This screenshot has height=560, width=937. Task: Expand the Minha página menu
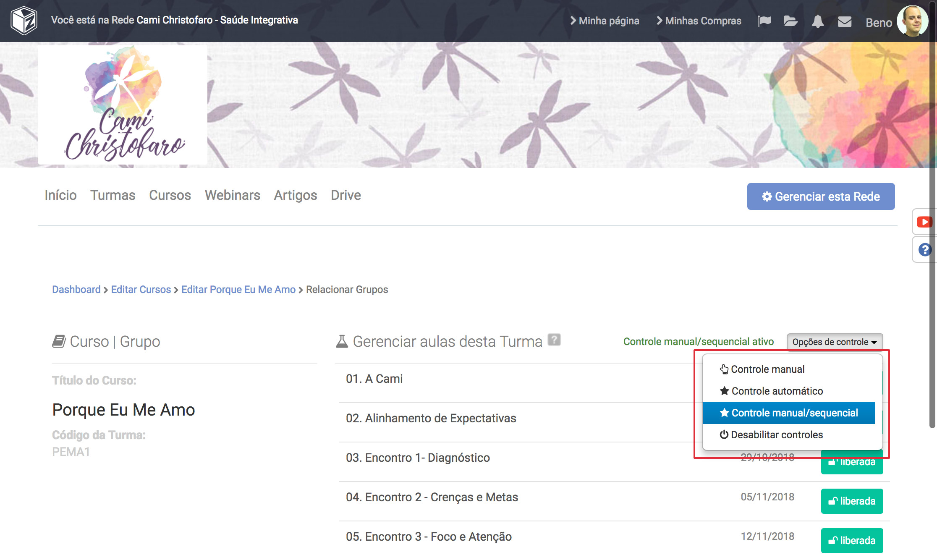[x=605, y=21]
